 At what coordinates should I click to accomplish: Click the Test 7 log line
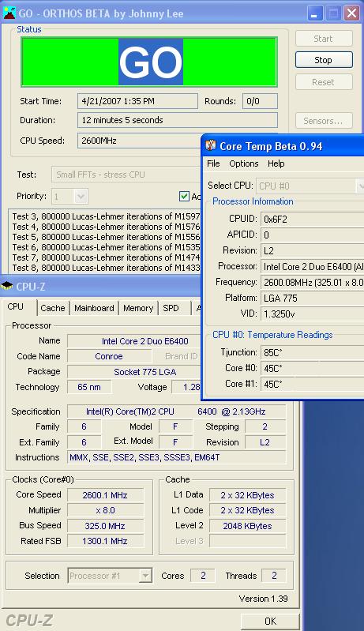pyautogui.click(x=106, y=257)
